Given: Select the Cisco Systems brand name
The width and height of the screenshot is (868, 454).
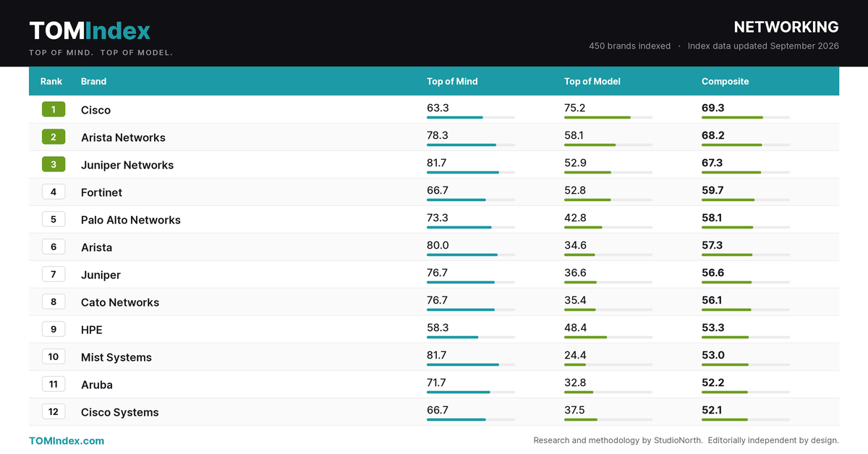Looking at the screenshot, I should pyautogui.click(x=119, y=412).
